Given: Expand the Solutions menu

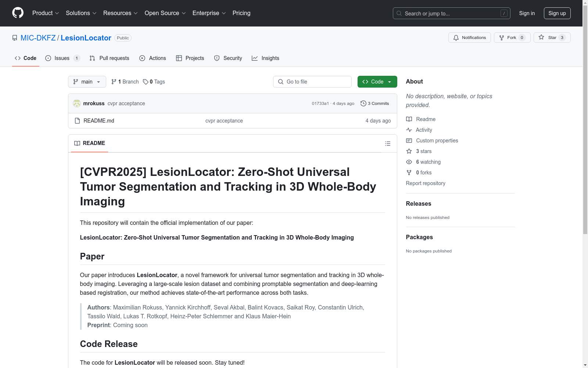Looking at the screenshot, I should (81, 13).
